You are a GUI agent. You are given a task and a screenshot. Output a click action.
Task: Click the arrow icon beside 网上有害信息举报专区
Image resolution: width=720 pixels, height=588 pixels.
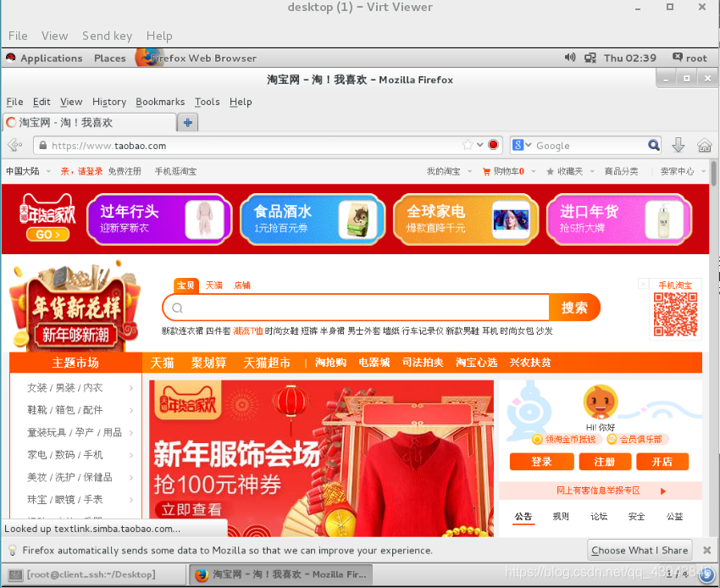pos(662,491)
